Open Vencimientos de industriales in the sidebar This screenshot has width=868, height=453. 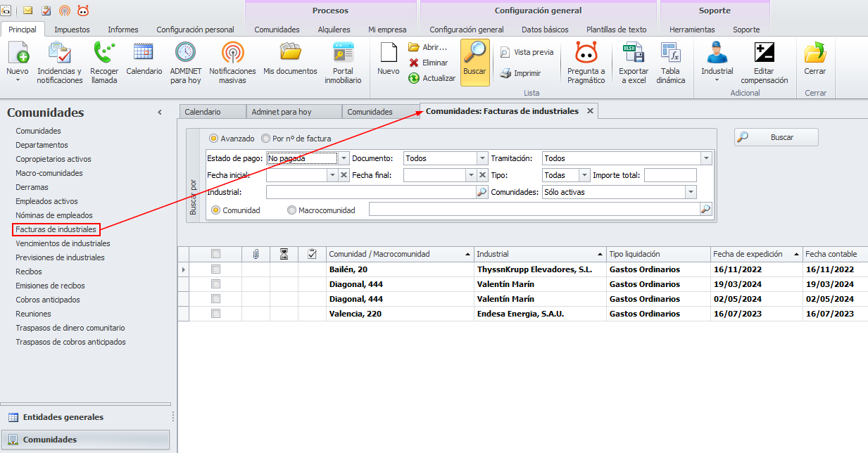click(63, 243)
